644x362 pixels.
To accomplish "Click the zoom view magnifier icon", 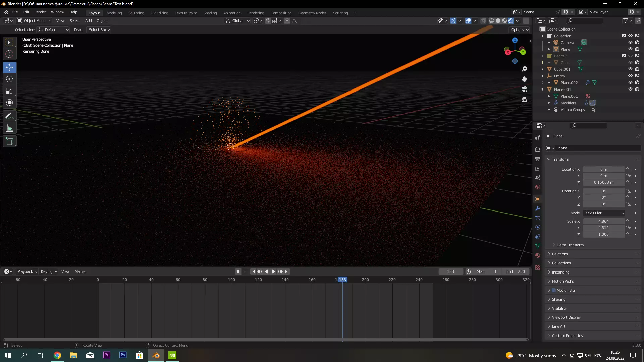I will [524, 69].
